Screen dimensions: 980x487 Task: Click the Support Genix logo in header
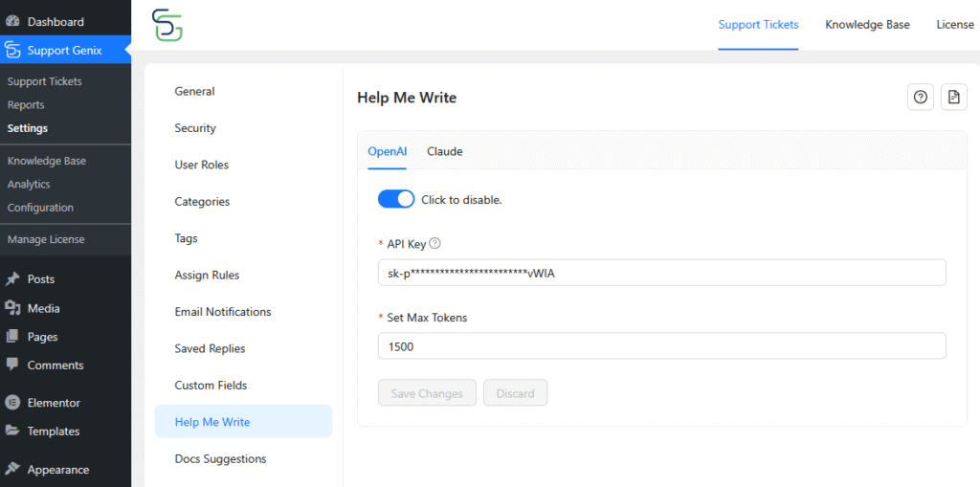(x=167, y=25)
